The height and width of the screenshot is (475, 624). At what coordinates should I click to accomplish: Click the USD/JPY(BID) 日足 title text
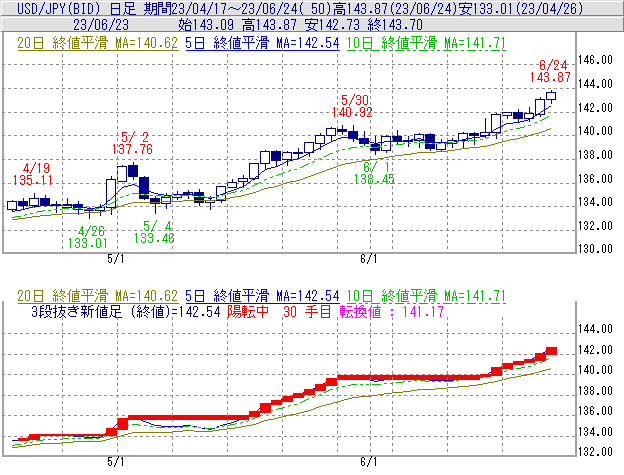(x=77, y=8)
